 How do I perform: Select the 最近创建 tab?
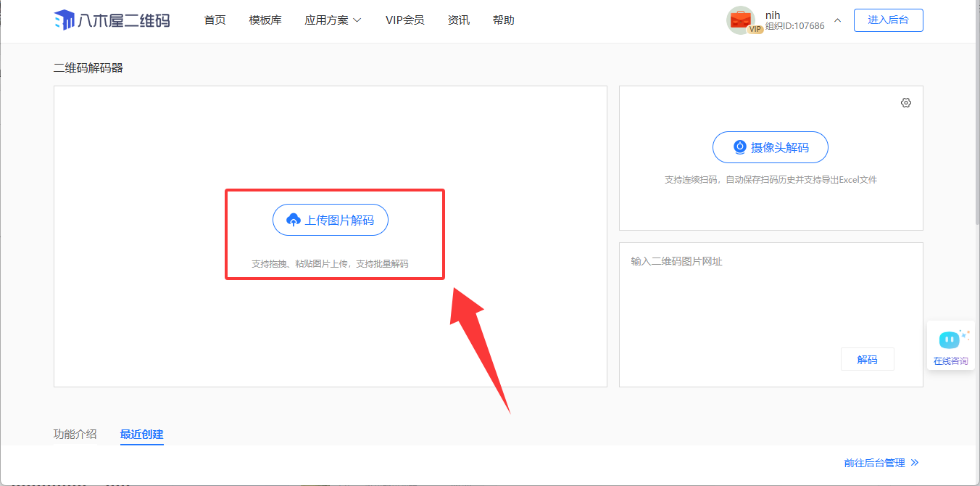point(142,434)
